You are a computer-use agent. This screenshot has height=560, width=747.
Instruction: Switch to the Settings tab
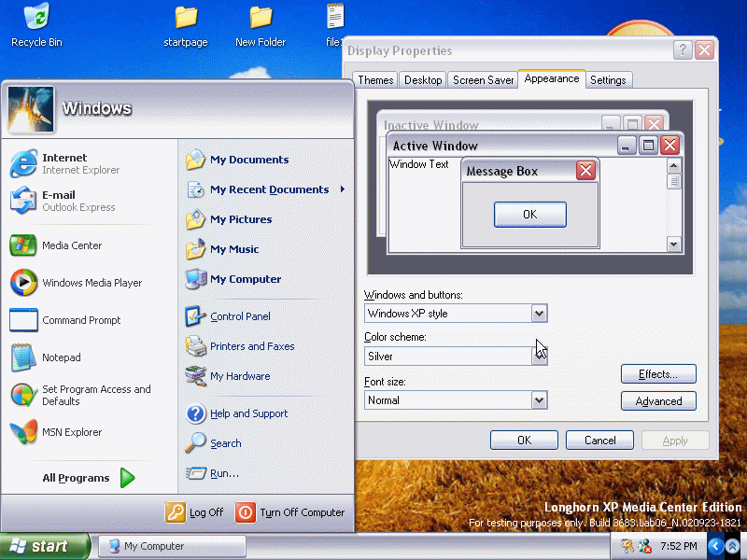[608, 80]
